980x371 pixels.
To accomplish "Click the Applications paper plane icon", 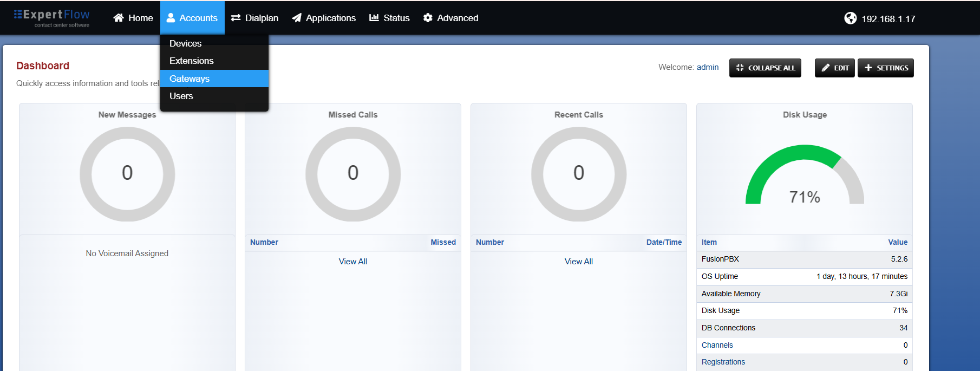I will (x=297, y=18).
